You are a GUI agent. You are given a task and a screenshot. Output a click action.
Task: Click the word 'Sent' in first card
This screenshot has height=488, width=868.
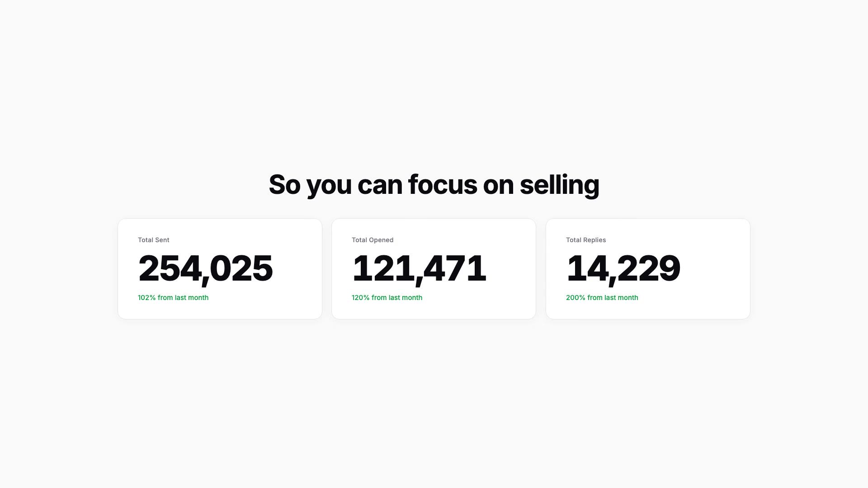162,240
